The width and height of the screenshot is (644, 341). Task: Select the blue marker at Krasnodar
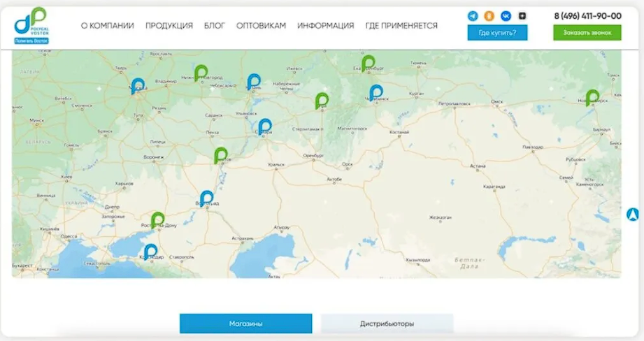(150, 251)
